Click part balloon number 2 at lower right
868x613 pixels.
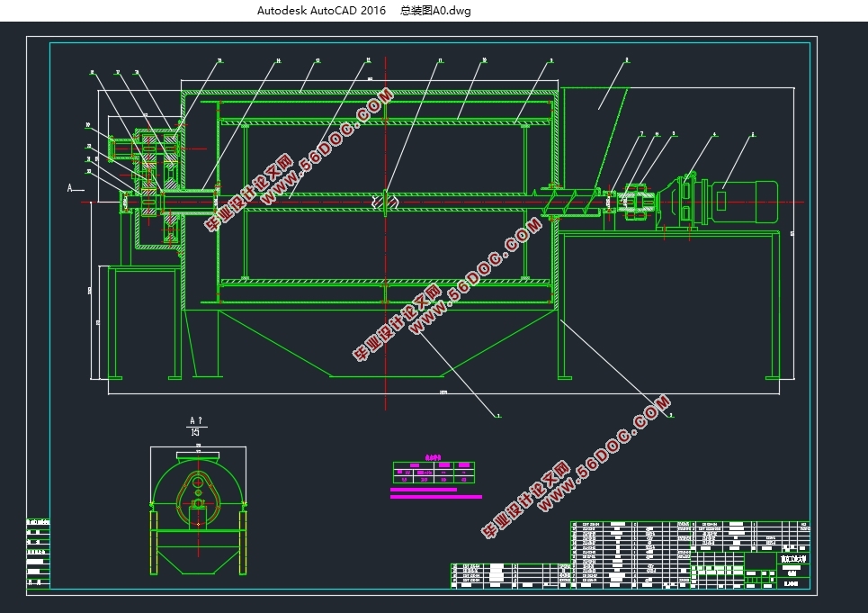pyautogui.click(x=671, y=415)
